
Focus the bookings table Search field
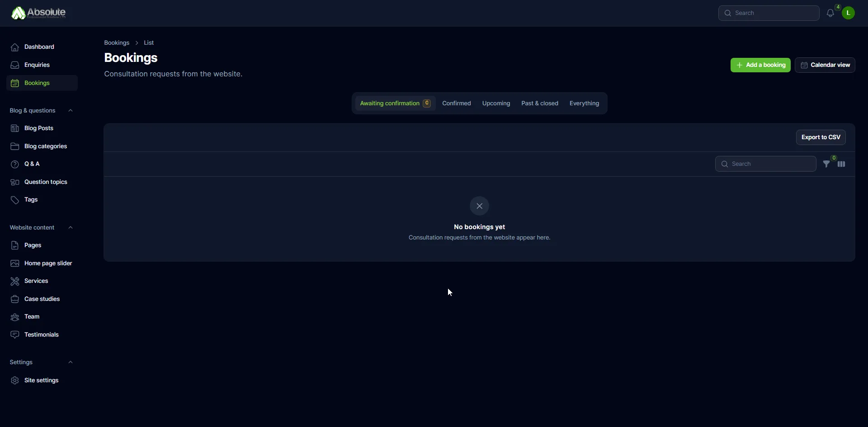(x=765, y=164)
